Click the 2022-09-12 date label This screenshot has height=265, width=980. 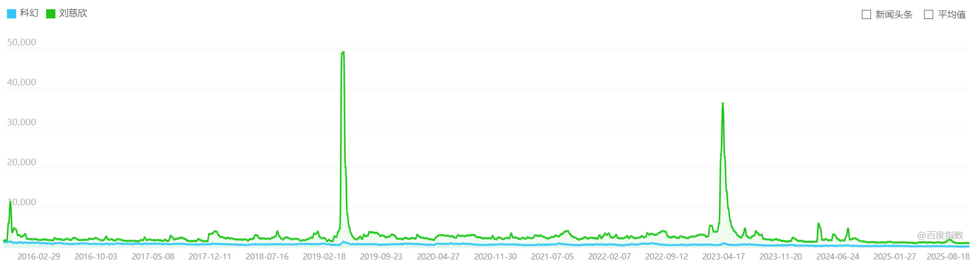[667, 256]
